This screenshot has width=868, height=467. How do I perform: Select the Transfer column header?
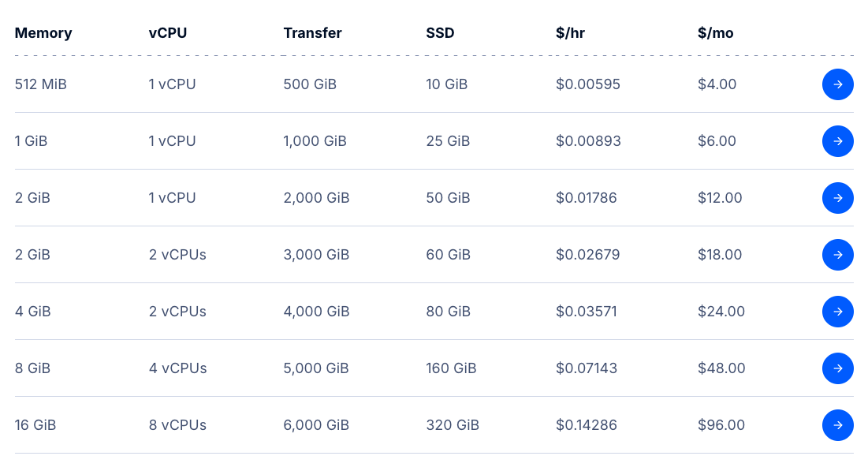(x=312, y=33)
